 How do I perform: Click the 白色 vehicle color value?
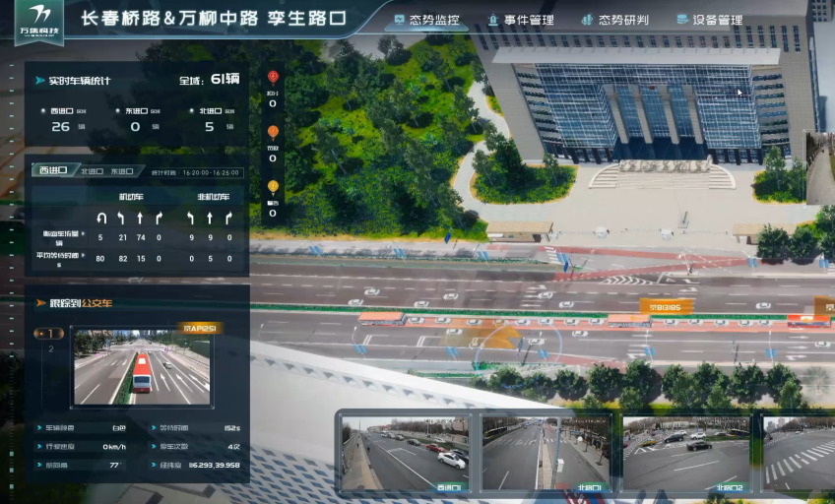coord(119,428)
